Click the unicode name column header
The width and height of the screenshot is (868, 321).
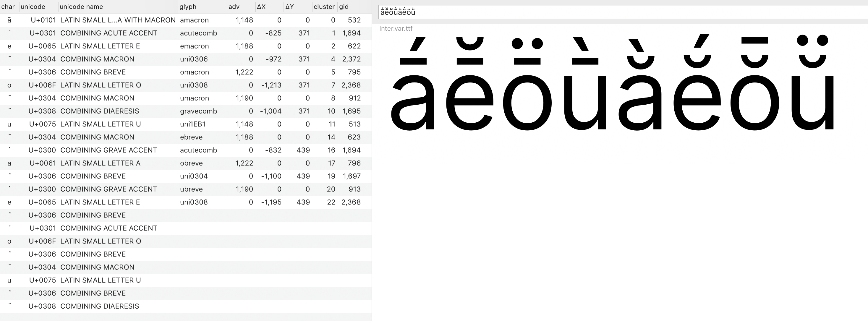tap(81, 7)
